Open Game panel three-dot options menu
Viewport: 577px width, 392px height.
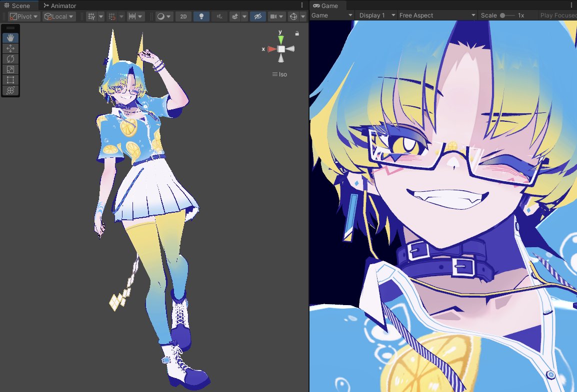point(572,5)
